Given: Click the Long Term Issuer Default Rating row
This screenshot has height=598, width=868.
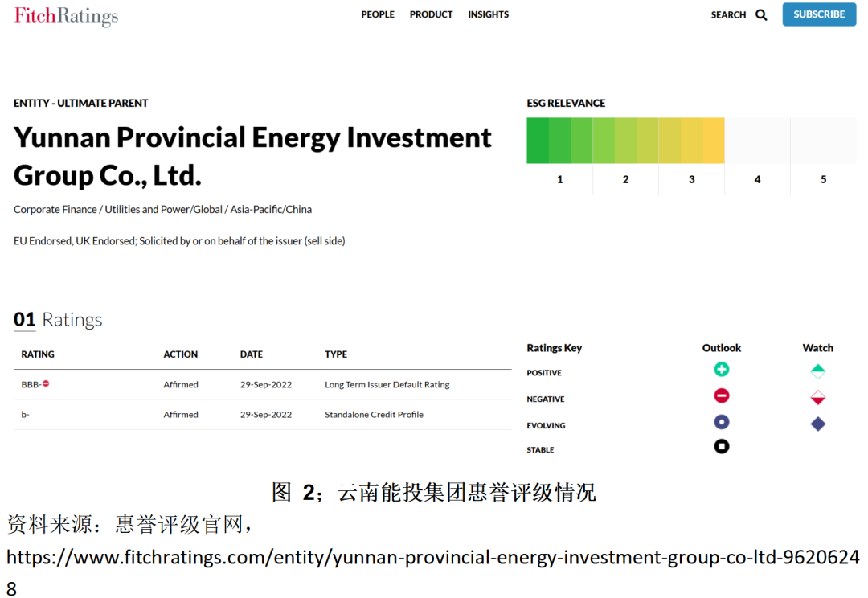Looking at the screenshot, I should tap(262, 385).
